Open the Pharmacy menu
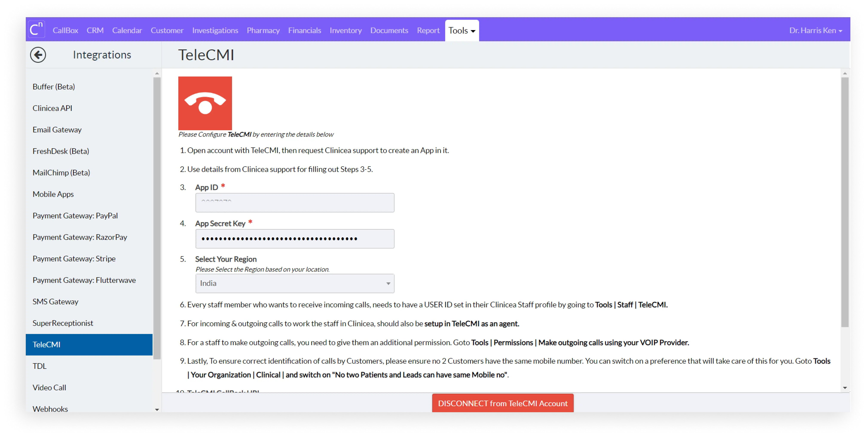Screen dimensions: 868x438 tap(263, 30)
